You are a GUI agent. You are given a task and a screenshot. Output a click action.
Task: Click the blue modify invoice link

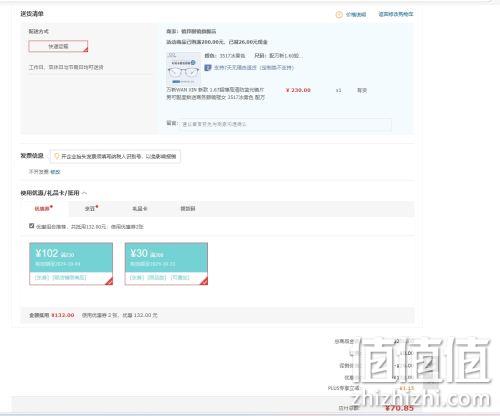pos(55,172)
